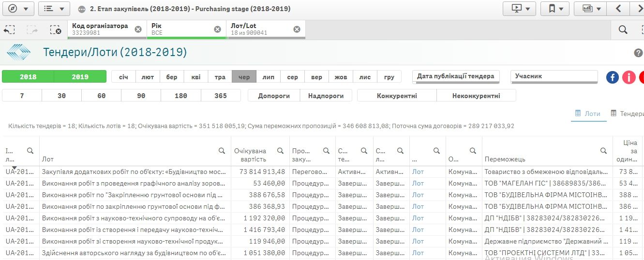Select the чер month filter
The image size is (644, 260).
tap(244, 77)
